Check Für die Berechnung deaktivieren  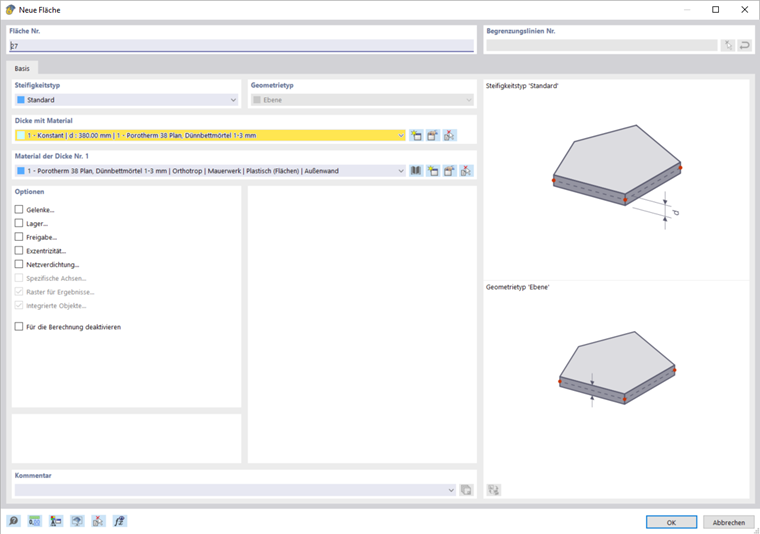pyautogui.click(x=19, y=327)
